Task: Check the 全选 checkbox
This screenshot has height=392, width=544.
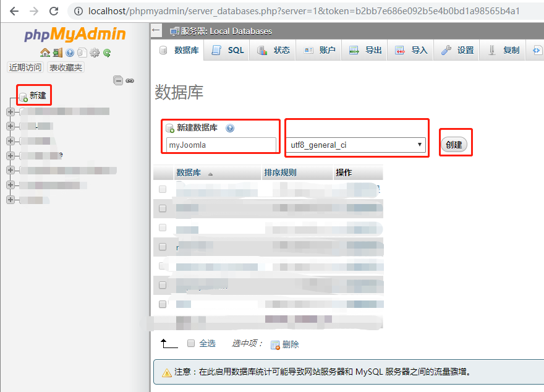Action: pyautogui.click(x=191, y=343)
